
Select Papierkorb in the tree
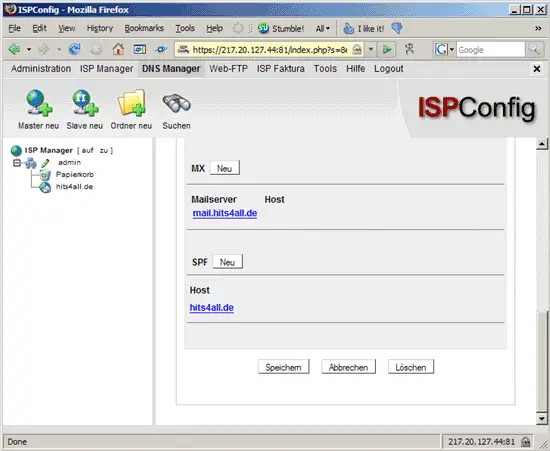[75, 174]
